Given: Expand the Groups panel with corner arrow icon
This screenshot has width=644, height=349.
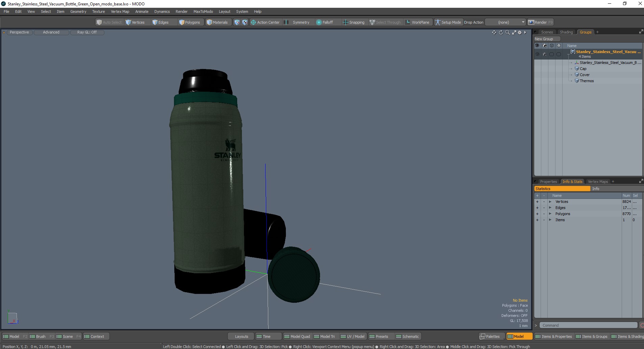Looking at the screenshot, I should click(641, 32).
